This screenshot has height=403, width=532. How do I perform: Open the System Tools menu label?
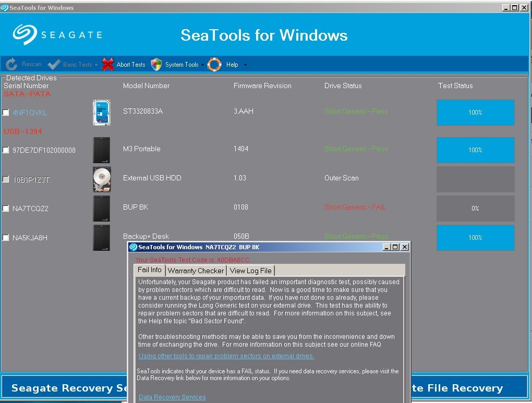[x=182, y=65]
